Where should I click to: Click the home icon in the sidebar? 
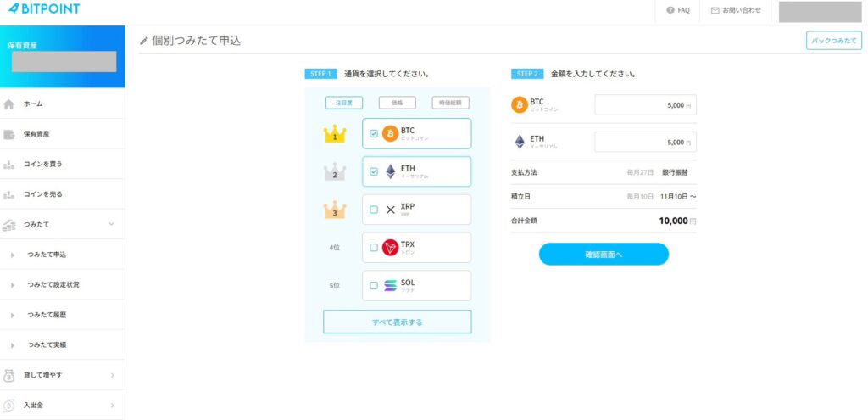pyautogui.click(x=9, y=104)
